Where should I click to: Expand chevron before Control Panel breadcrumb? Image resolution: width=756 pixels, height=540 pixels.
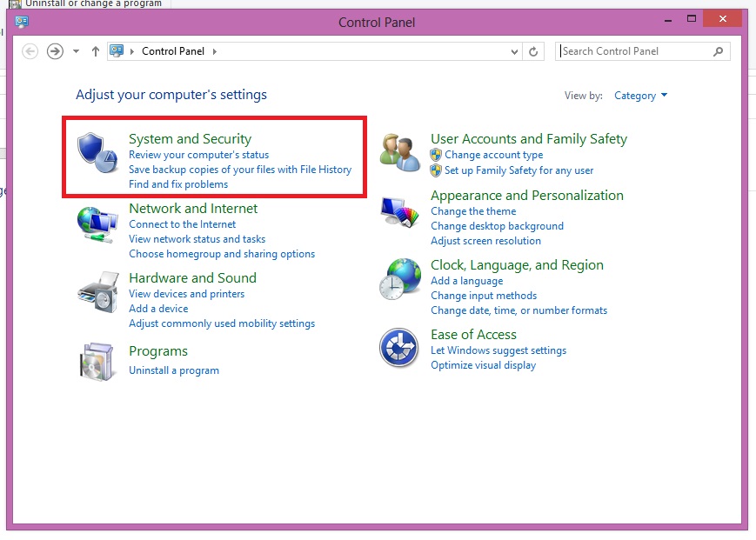(x=131, y=51)
